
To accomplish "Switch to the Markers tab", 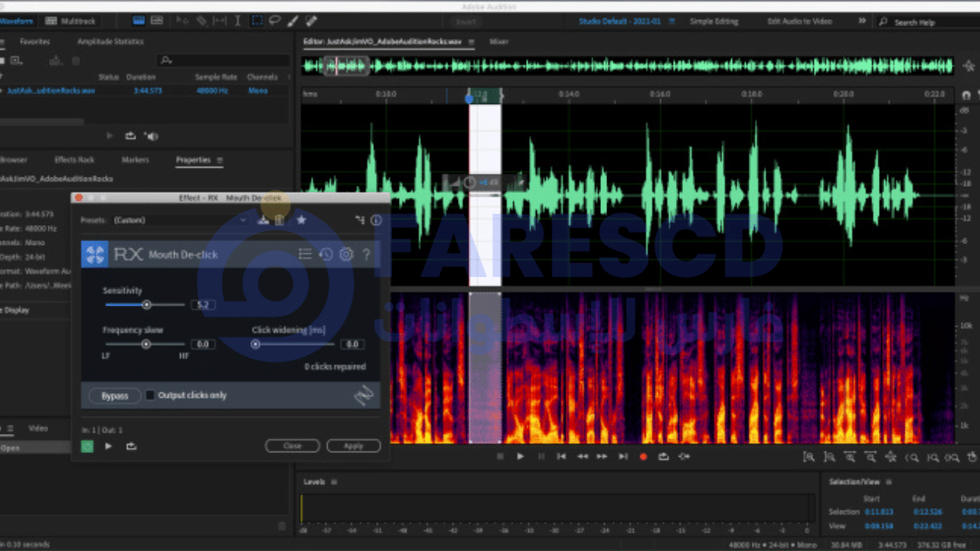I will pos(135,160).
